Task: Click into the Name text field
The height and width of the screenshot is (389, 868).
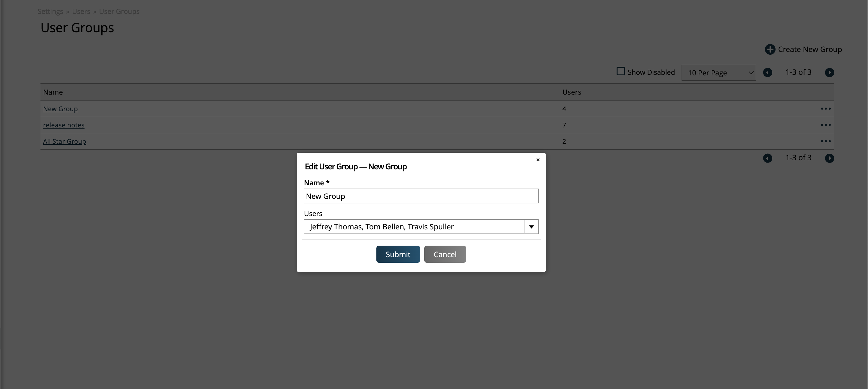Action: point(421,196)
